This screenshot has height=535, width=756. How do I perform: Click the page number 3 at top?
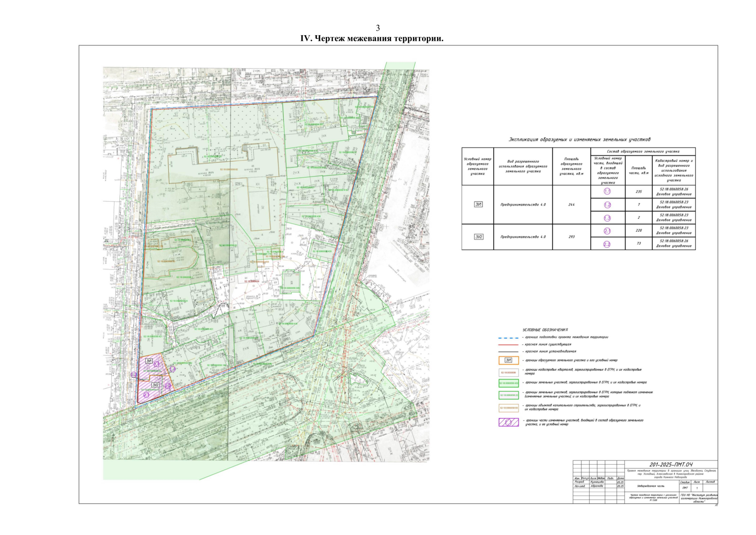378,28
